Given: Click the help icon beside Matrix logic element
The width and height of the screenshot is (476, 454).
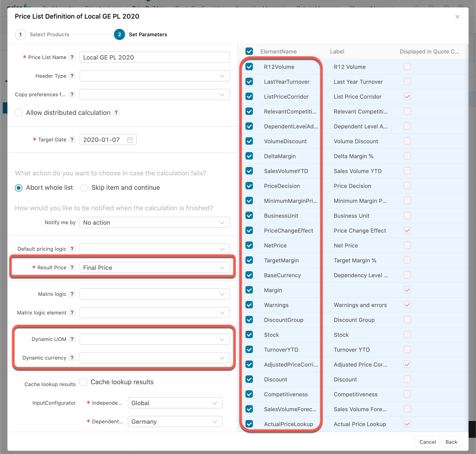Looking at the screenshot, I should [72, 312].
